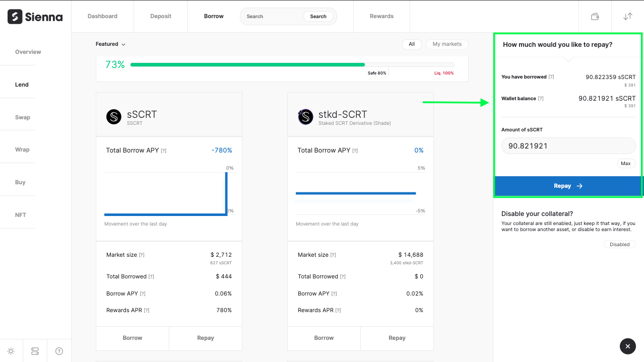Show help for stkd-SCRT Borrow APY
The width and height of the screenshot is (644, 362).
334,294
